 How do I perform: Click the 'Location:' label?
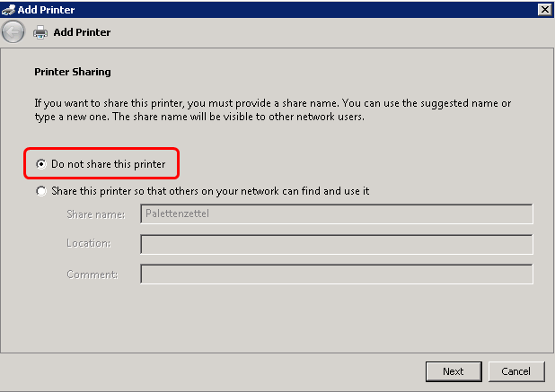pyautogui.click(x=88, y=244)
